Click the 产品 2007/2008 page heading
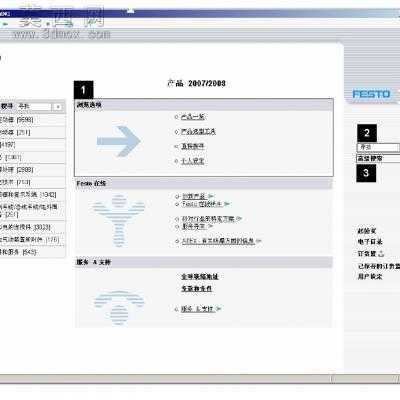 click(x=197, y=83)
